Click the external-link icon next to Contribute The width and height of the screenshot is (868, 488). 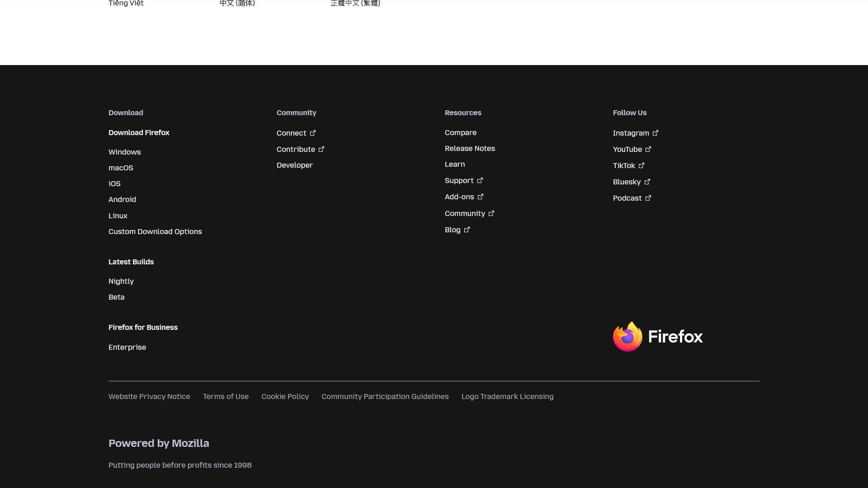(x=321, y=149)
